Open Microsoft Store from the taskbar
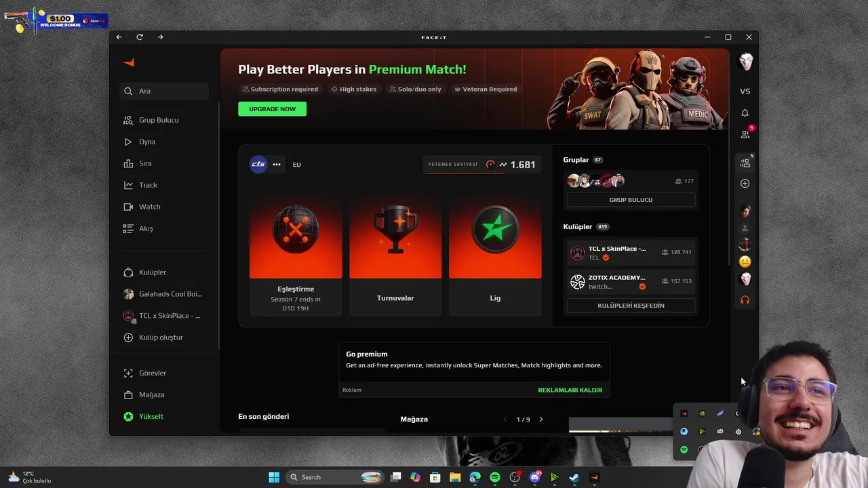Screen dimensions: 868x488 pyautogui.click(x=435, y=477)
